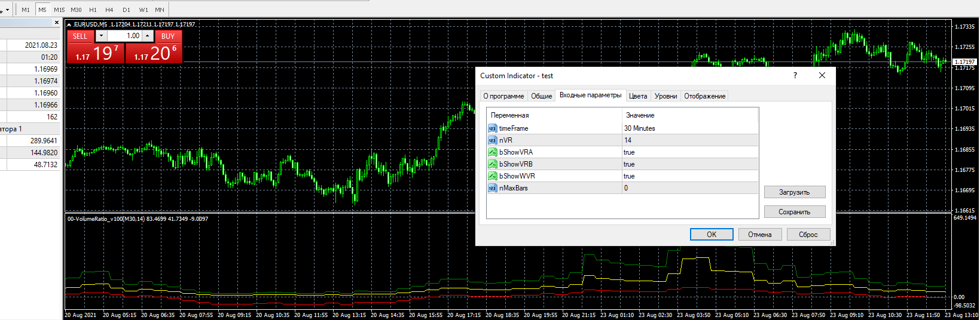This screenshot has width=980, height=320.
Task: Click Data Window value 289.9641
Action: pos(44,141)
